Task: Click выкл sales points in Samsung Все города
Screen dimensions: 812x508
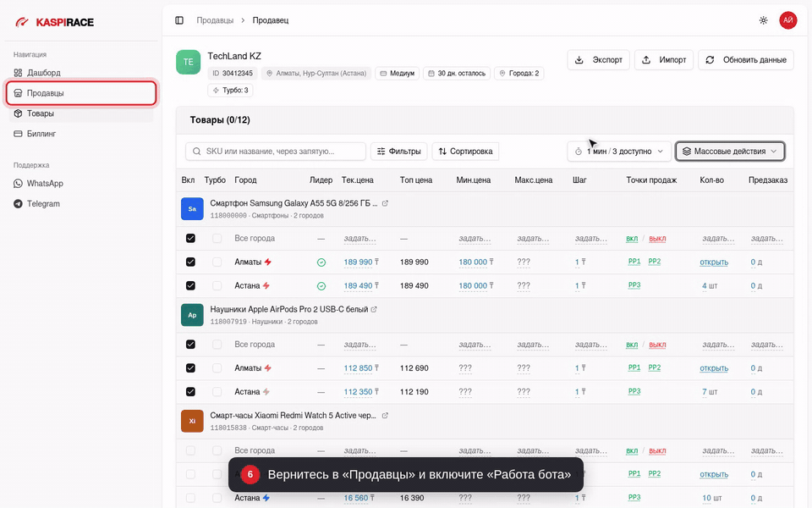Action: click(x=657, y=239)
